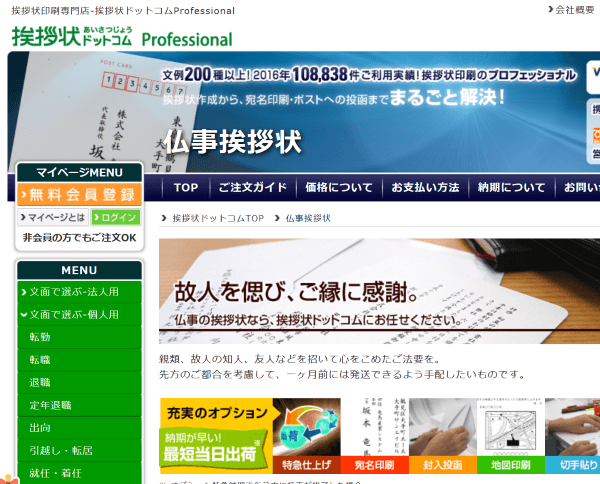600x484 pixels.
Task: Select 転勤 in the side menu
Action: pyautogui.click(x=80, y=337)
